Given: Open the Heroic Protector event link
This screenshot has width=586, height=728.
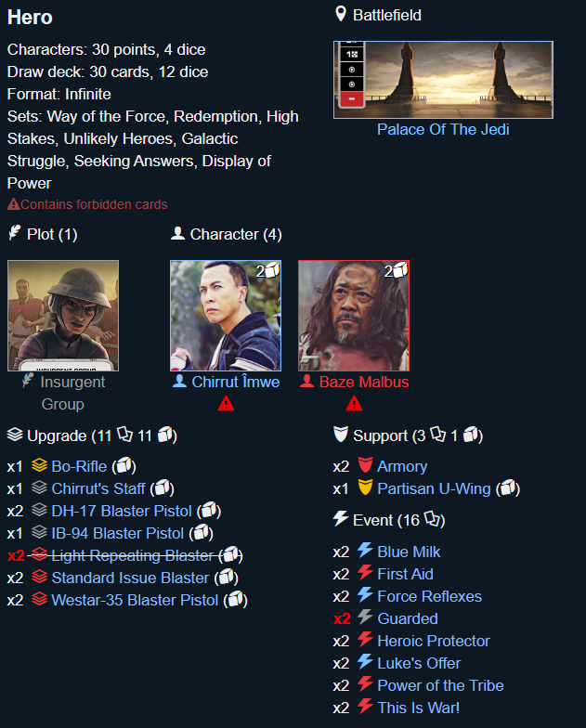Looking at the screenshot, I should tap(434, 641).
